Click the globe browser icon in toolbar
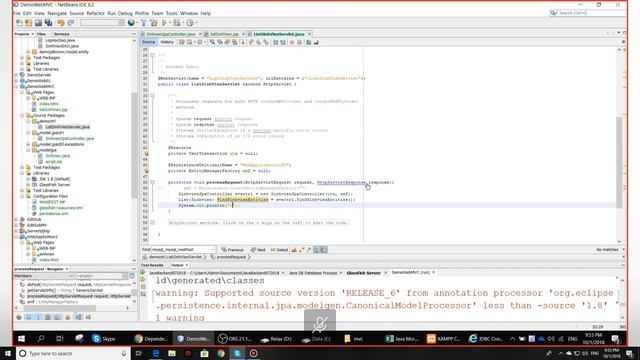The width and height of the screenshot is (640, 360). pyautogui.click(x=131, y=23)
